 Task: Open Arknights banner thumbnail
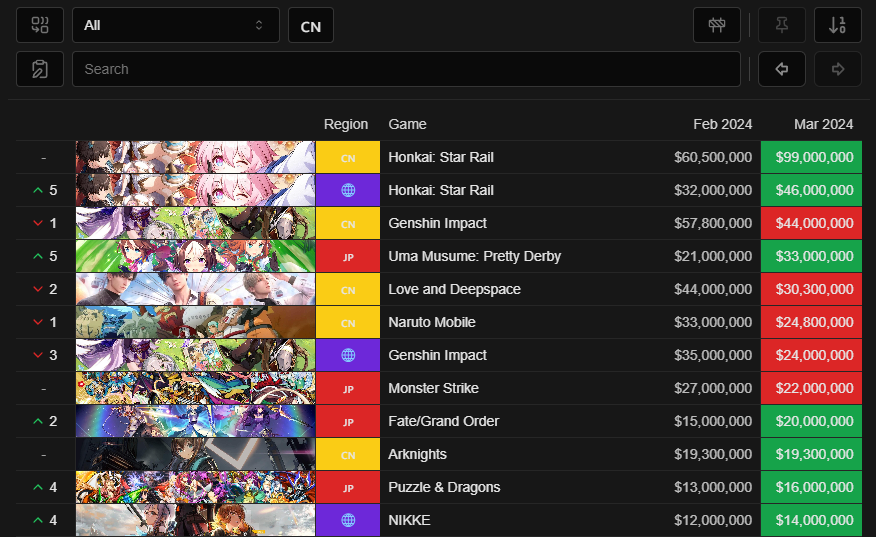[196, 454]
